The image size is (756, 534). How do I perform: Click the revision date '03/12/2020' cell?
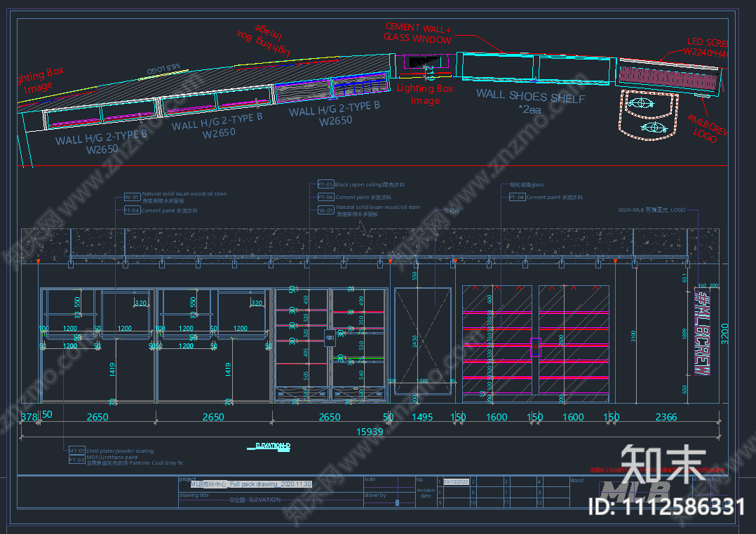456,481
